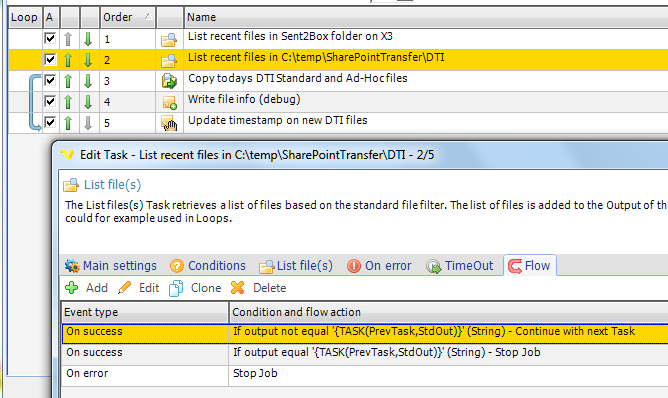Move task 2 up with green arrow
The width and height of the screenshot is (668, 398).
tap(68, 60)
